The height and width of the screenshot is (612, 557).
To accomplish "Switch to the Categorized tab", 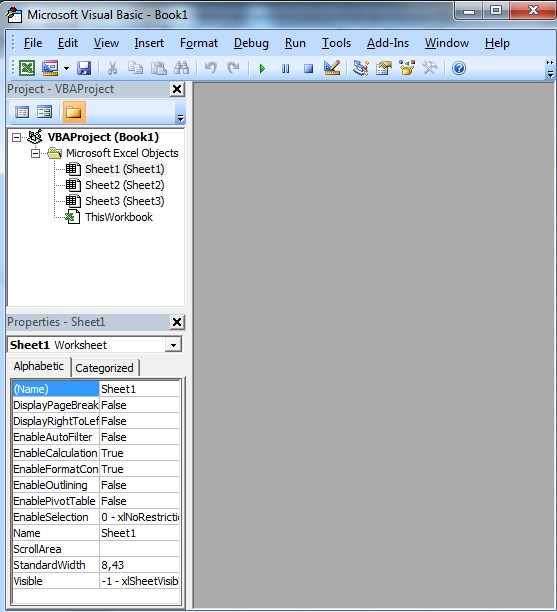I will [x=104, y=368].
